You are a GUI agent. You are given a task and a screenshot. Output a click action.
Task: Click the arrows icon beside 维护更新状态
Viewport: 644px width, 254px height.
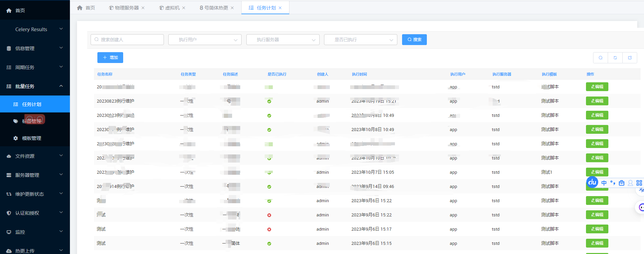pos(9,194)
